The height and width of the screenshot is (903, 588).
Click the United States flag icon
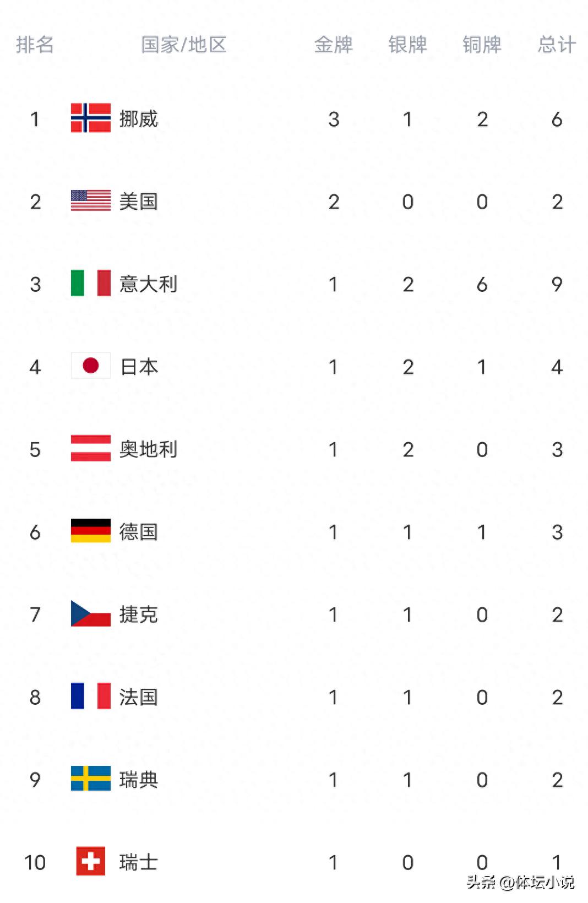[91, 201]
